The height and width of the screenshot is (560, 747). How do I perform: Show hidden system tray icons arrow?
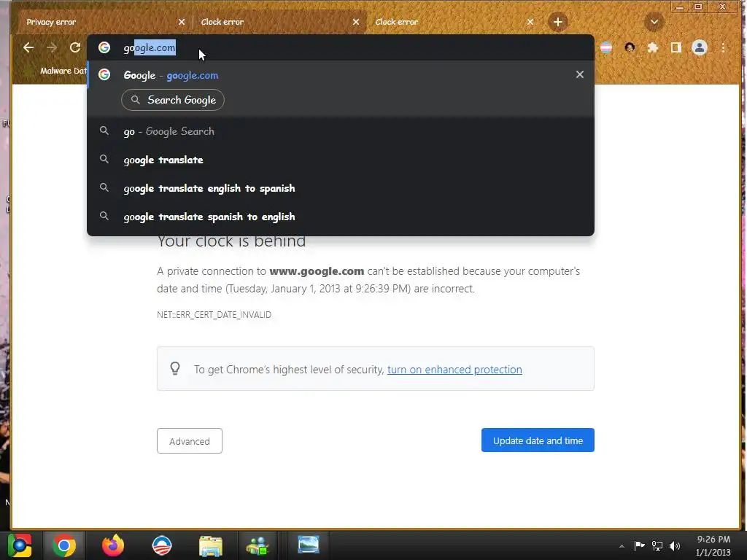coord(622,546)
